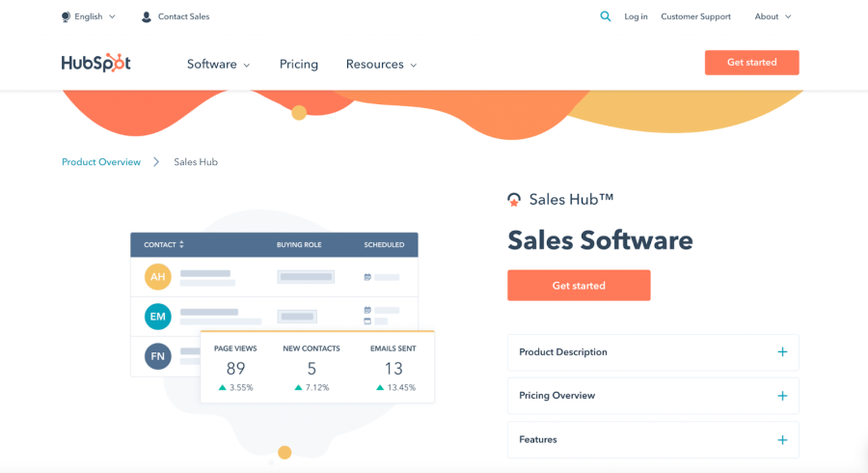Click the Contact column header label
The width and height of the screenshot is (868, 473).
[x=160, y=244]
